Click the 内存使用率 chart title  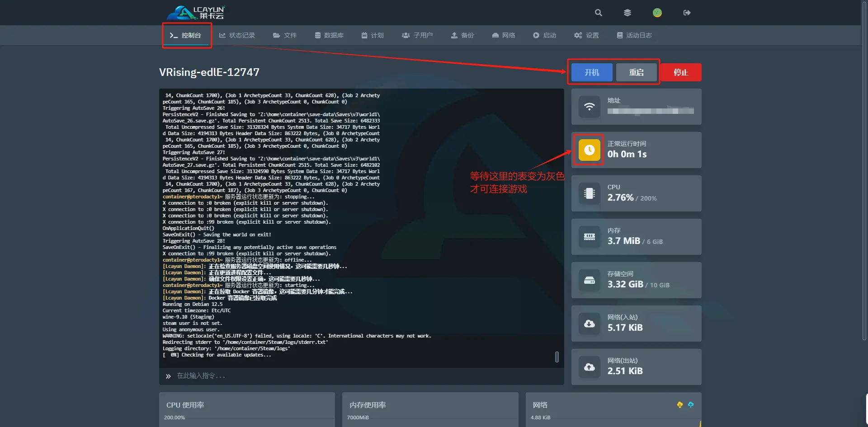(x=368, y=405)
